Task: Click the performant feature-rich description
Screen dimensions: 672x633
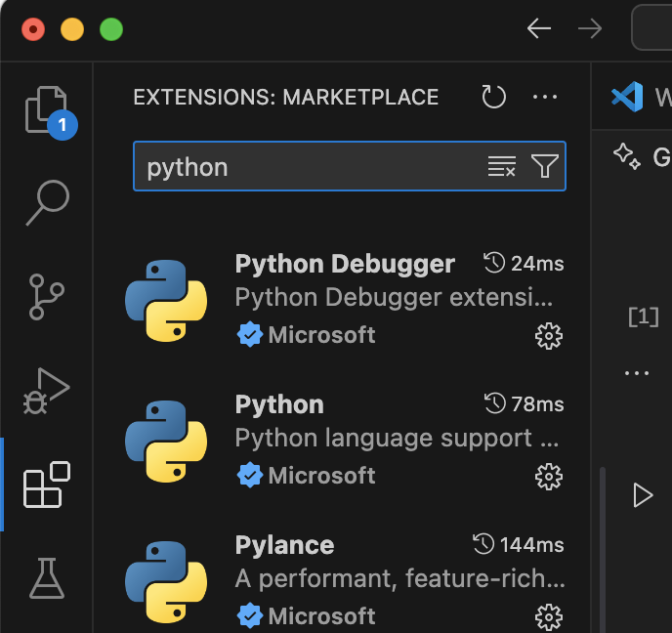Action: point(399,578)
